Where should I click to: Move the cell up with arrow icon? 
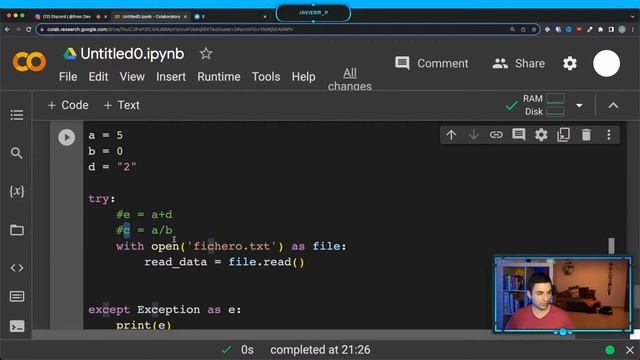[451, 135]
